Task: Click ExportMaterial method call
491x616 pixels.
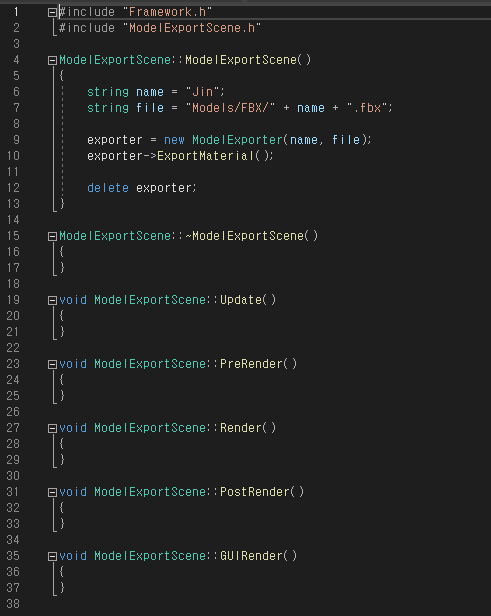Action: [205, 156]
